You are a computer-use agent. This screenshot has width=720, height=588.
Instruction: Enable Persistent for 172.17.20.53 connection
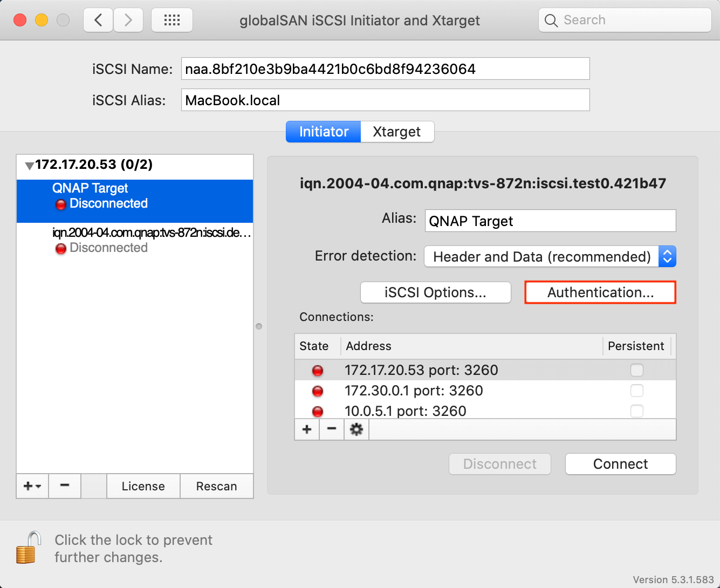click(637, 370)
